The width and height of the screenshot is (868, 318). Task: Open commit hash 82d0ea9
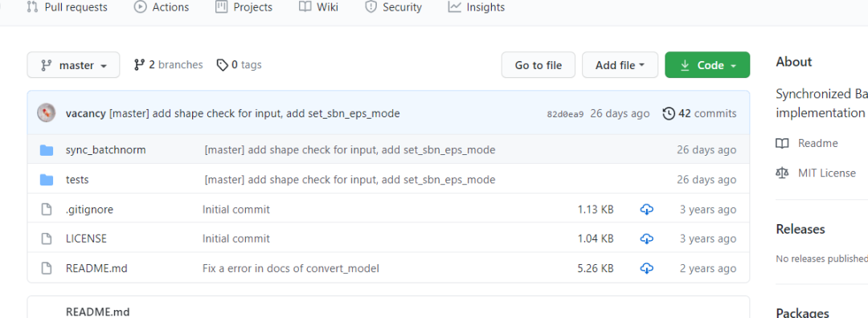point(565,114)
